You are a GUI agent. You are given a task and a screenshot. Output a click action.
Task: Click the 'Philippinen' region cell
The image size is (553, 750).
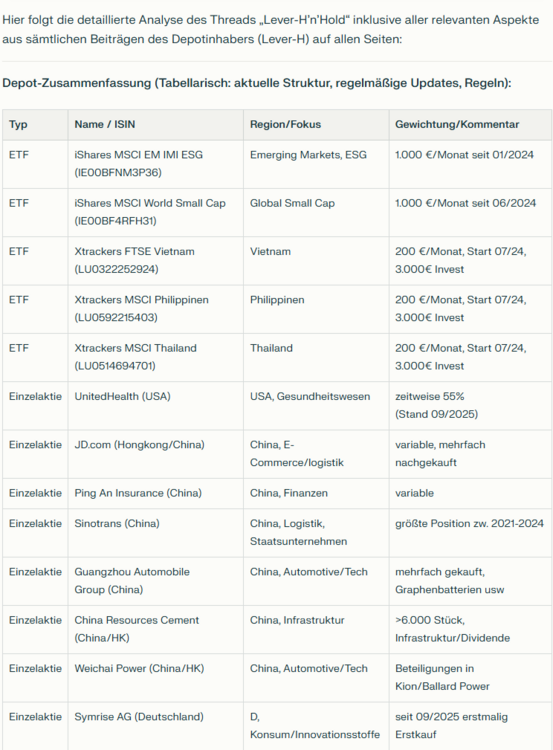(x=316, y=309)
